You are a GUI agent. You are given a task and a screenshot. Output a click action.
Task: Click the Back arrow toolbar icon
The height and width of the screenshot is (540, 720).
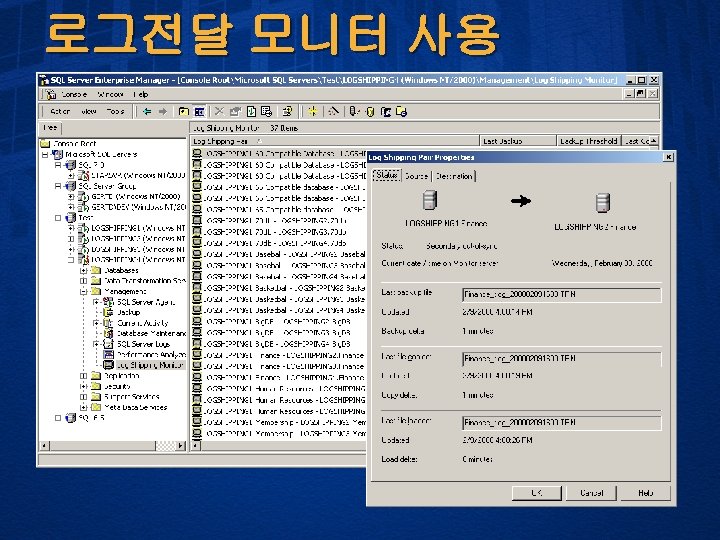(147, 111)
